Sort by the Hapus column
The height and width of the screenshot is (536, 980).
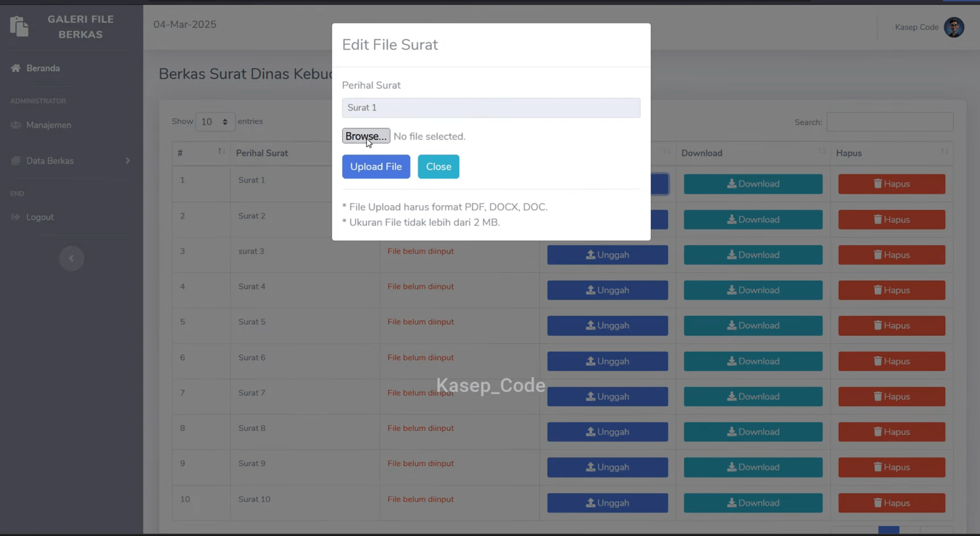tap(891, 153)
